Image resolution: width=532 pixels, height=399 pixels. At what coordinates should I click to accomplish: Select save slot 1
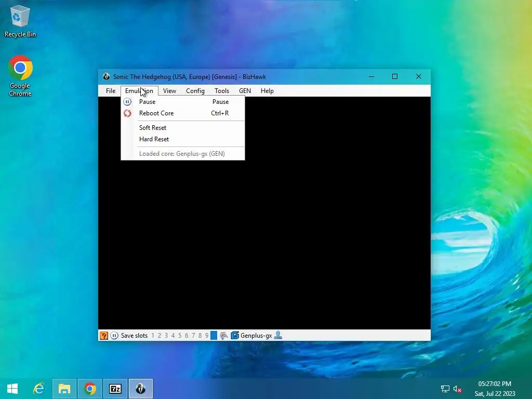coord(153,336)
